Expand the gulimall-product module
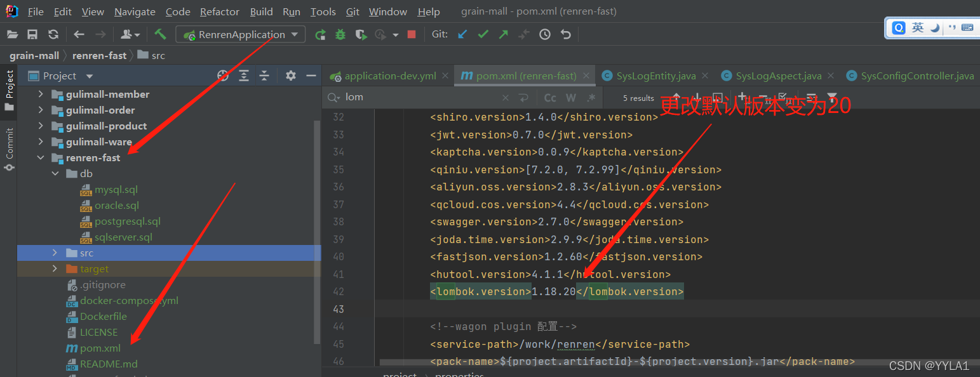The image size is (980, 377). click(41, 126)
